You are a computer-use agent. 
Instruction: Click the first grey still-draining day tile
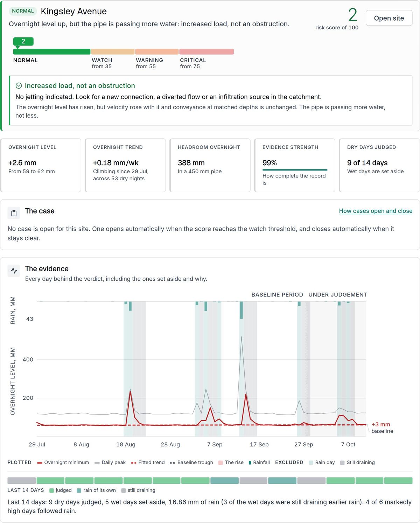pyautogui.click(x=21, y=481)
